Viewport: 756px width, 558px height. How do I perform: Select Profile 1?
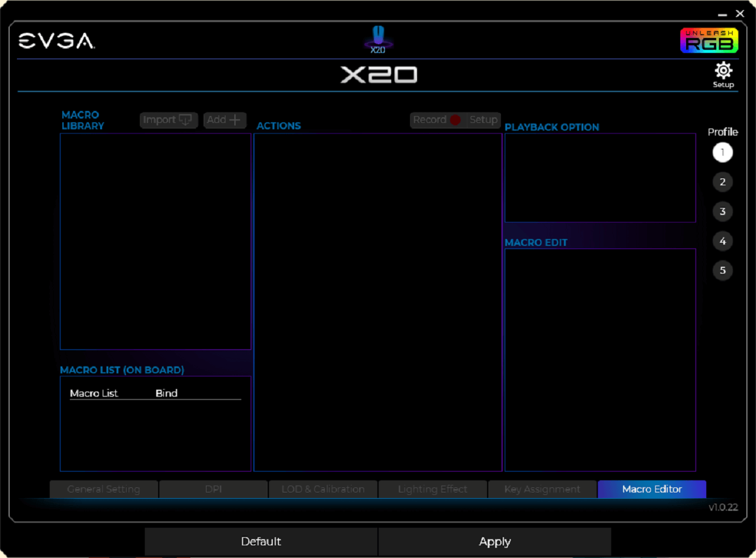[723, 153]
